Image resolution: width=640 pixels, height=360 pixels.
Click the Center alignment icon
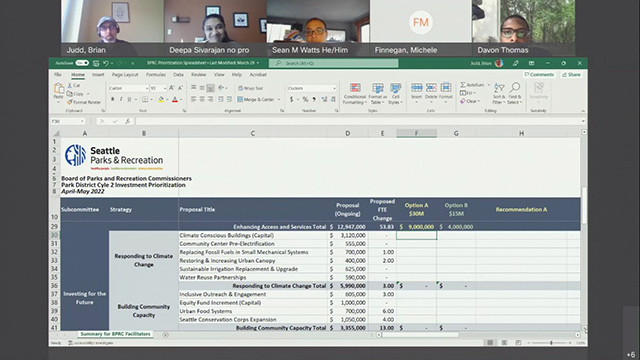click(202, 100)
